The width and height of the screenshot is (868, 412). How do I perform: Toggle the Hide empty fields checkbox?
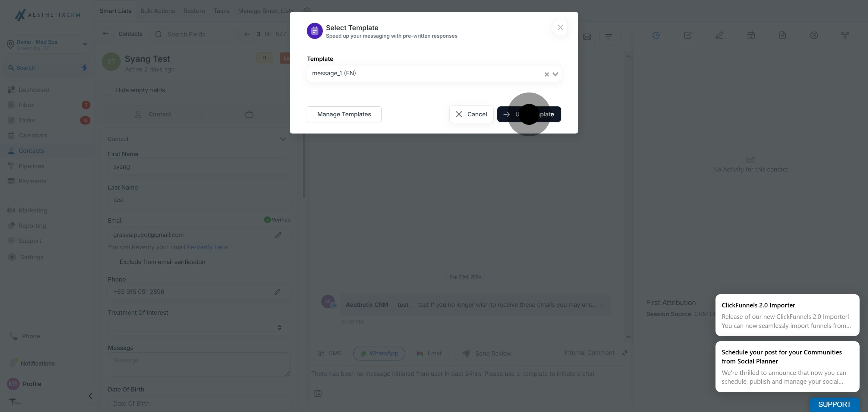point(108,90)
